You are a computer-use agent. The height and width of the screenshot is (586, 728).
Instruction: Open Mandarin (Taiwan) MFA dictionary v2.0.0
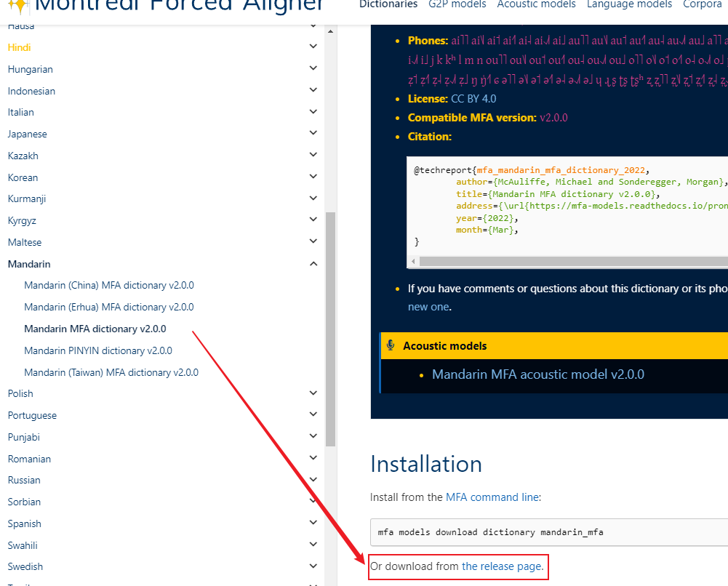[111, 372]
